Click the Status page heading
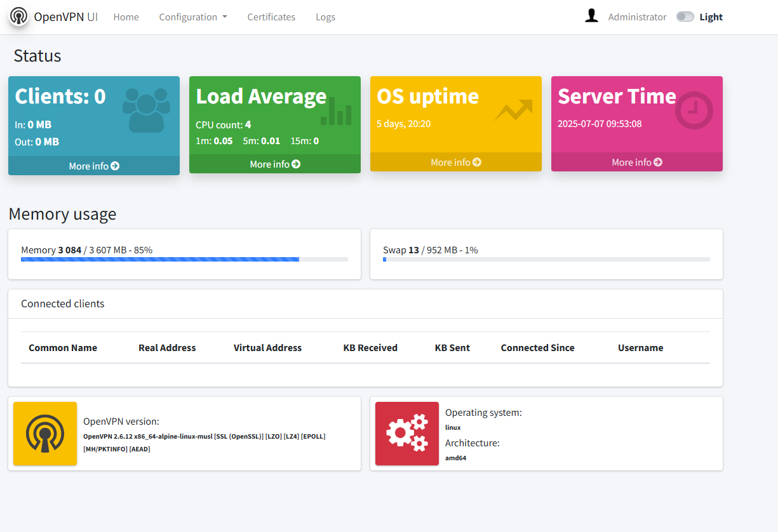 pos(37,56)
